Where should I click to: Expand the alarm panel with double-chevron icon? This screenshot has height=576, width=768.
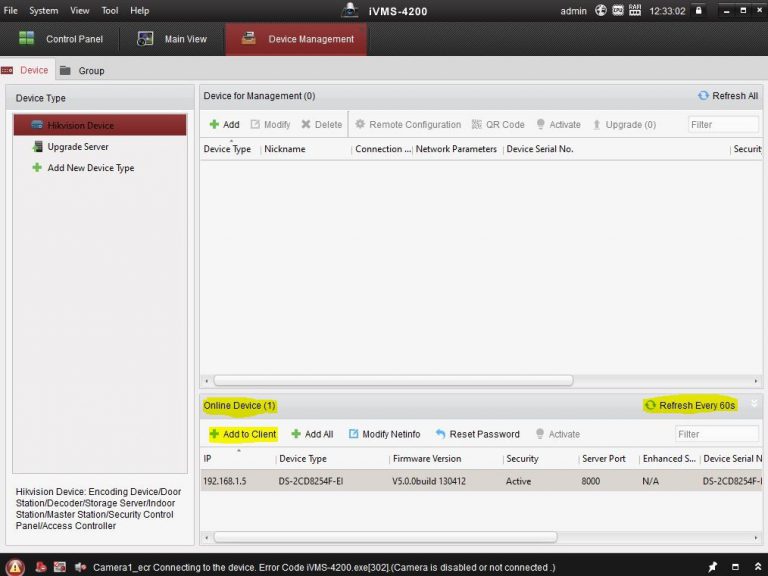(757, 567)
